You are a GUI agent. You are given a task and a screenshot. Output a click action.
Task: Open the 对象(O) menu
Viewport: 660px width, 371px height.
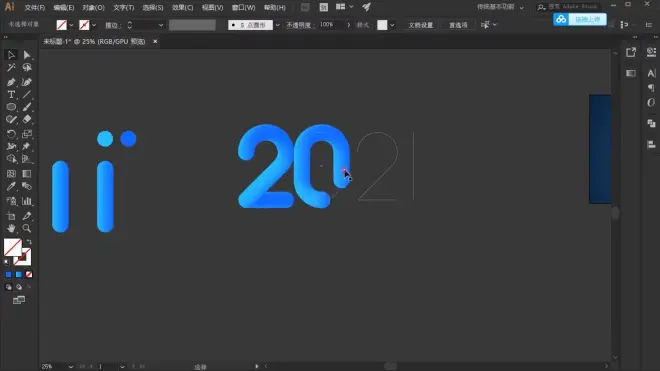93,8
